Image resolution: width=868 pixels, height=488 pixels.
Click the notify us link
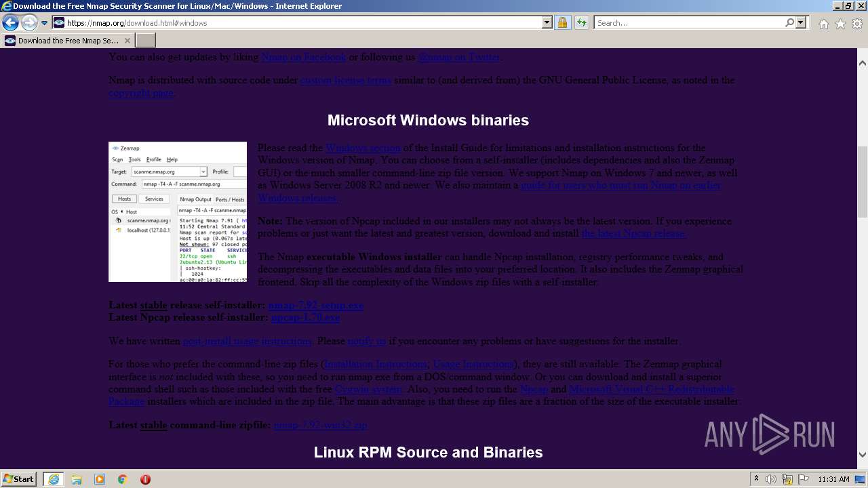[367, 341]
